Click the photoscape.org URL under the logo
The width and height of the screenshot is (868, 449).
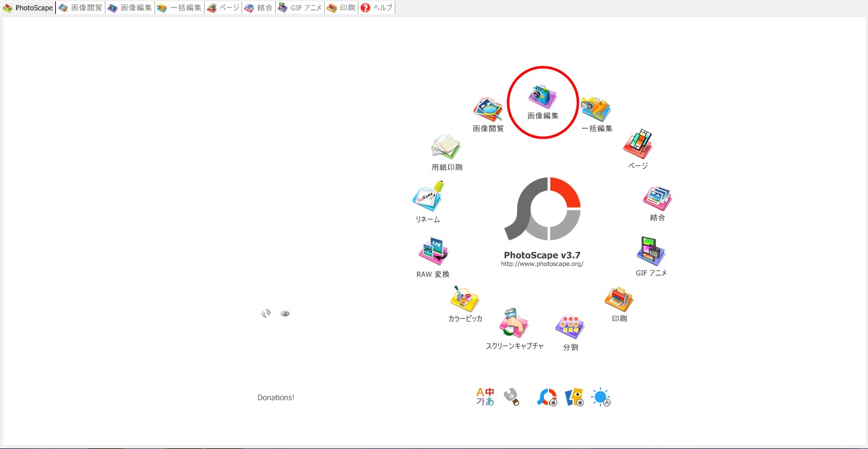[x=541, y=264]
